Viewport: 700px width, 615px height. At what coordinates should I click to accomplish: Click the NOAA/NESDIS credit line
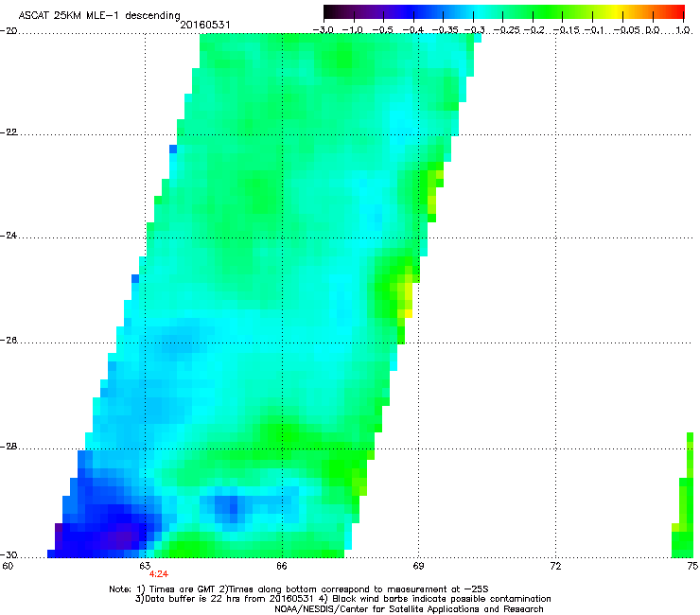pyautogui.click(x=409, y=608)
